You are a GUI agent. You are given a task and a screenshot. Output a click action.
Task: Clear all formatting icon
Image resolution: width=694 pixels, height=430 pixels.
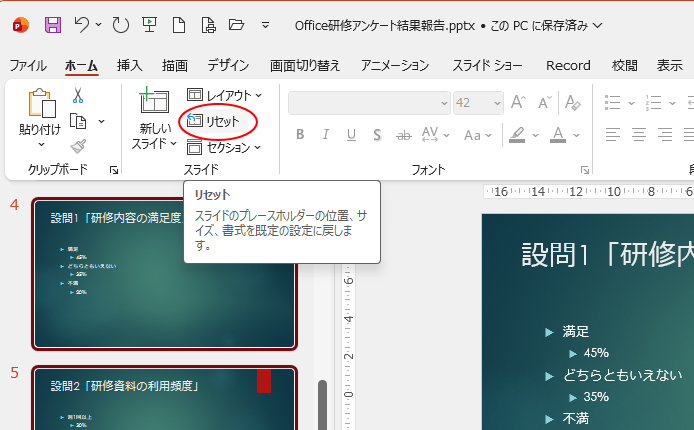pyautogui.click(x=573, y=103)
